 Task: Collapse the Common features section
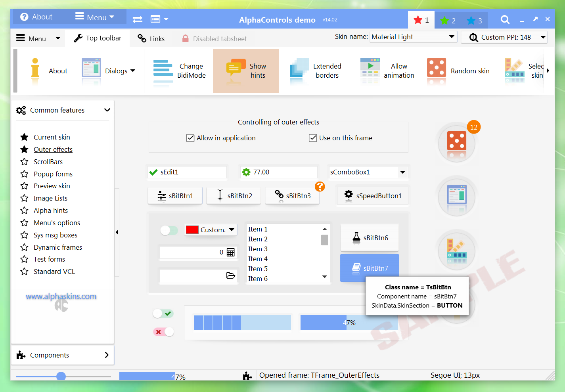click(x=107, y=110)
